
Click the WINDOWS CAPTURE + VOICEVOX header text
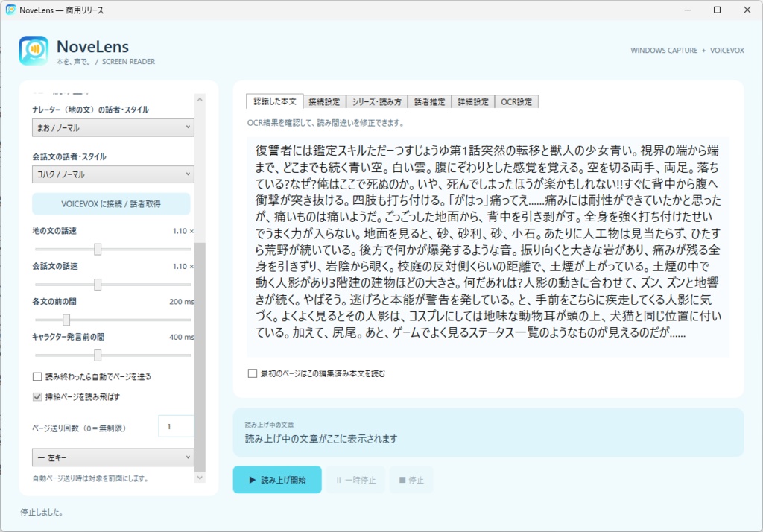(x=687, y=51)
